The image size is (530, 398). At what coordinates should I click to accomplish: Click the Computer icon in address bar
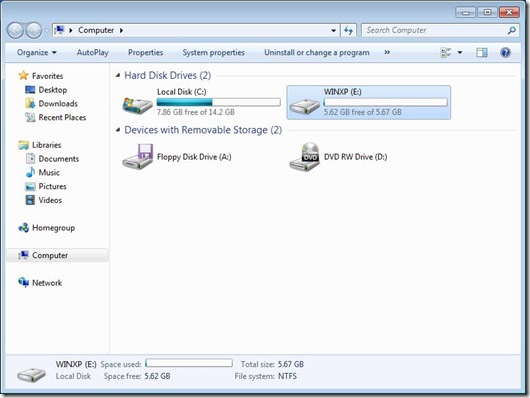coord(59,30)
